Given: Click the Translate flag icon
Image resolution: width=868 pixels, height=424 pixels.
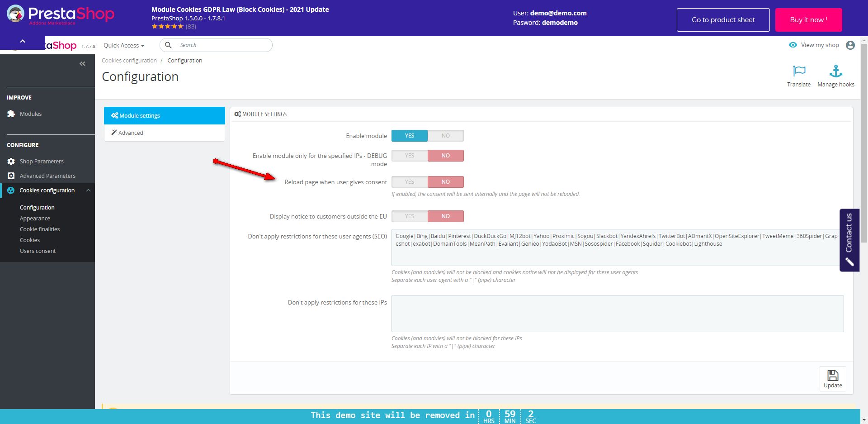Looking at the screenshot, I should point(799,71).
